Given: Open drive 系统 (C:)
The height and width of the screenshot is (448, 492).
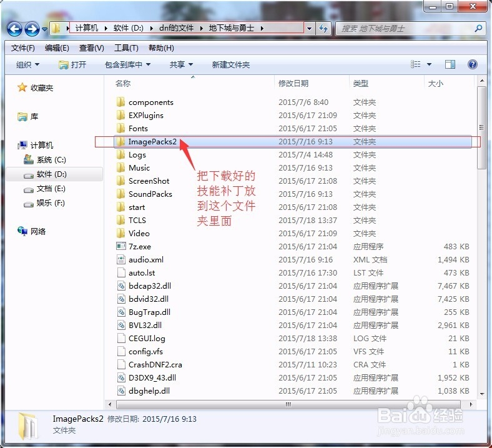Looking at the screenshot, I should 45,159.
